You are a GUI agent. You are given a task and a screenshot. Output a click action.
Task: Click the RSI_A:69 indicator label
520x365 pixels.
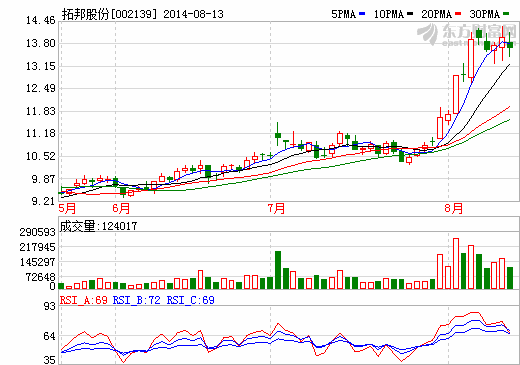tap(84, 300)
